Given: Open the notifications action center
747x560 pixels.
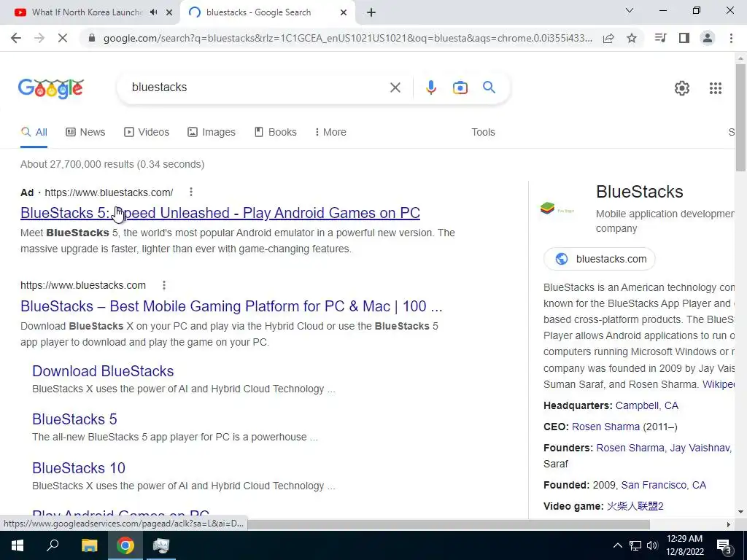Looking at the screenshot, I should point(724,545).
